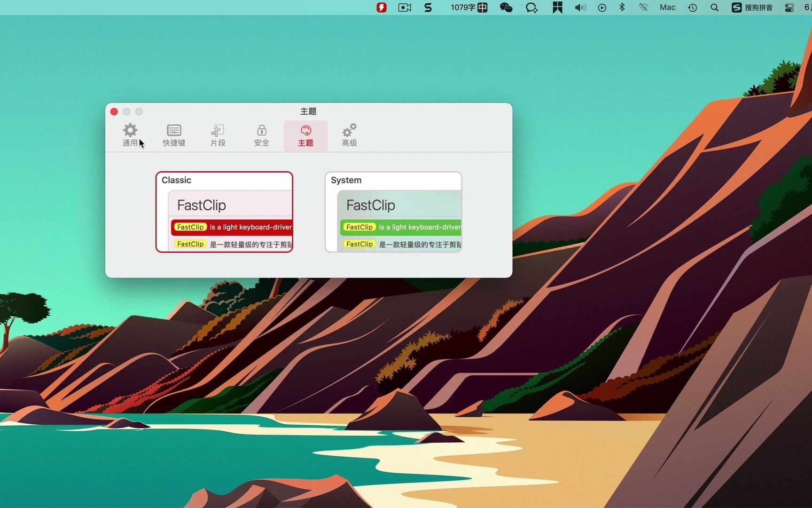Click the Now Playing play icon
Viewport: 812px width, 508px height.
602,8
